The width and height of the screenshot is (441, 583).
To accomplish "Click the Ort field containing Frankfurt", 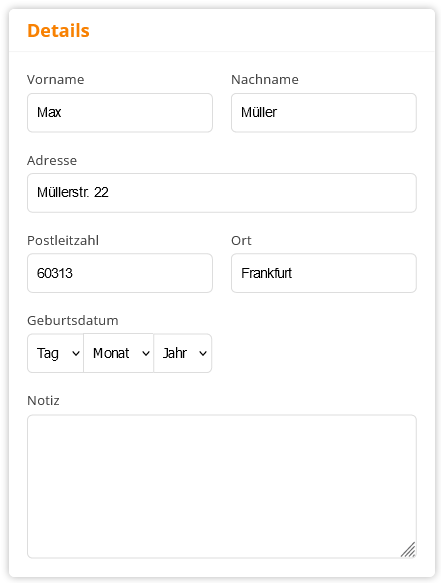I will 324,273.
